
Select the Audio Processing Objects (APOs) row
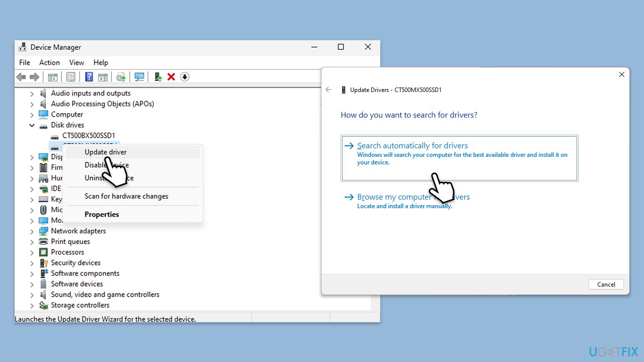[103, 104]
